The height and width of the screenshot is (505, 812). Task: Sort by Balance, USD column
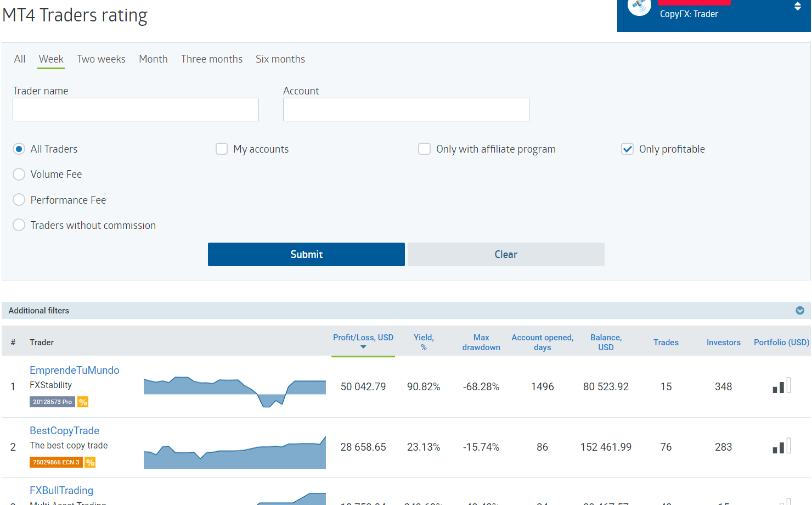606,343
